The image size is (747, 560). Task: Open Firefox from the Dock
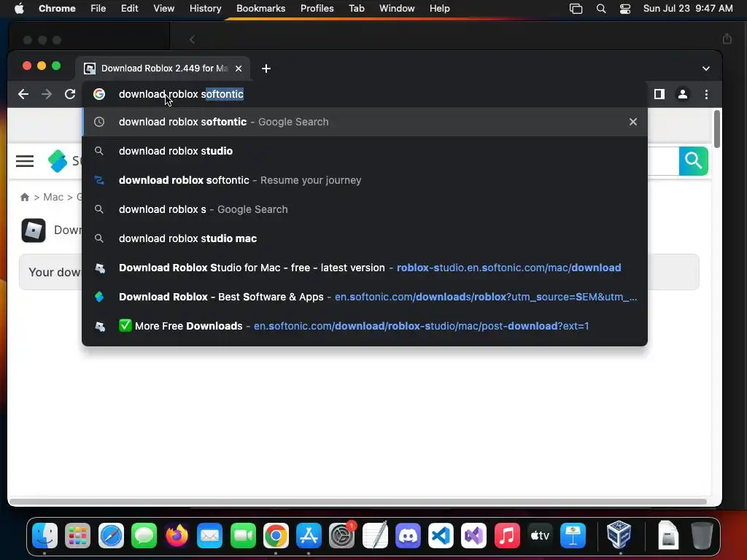pyautogui.click(x=177, y=536)
